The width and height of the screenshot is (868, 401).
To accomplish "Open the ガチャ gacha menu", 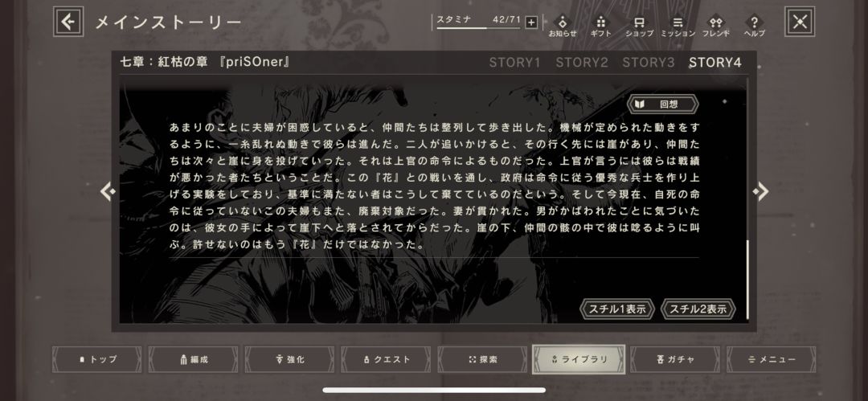I will (675, 359).
